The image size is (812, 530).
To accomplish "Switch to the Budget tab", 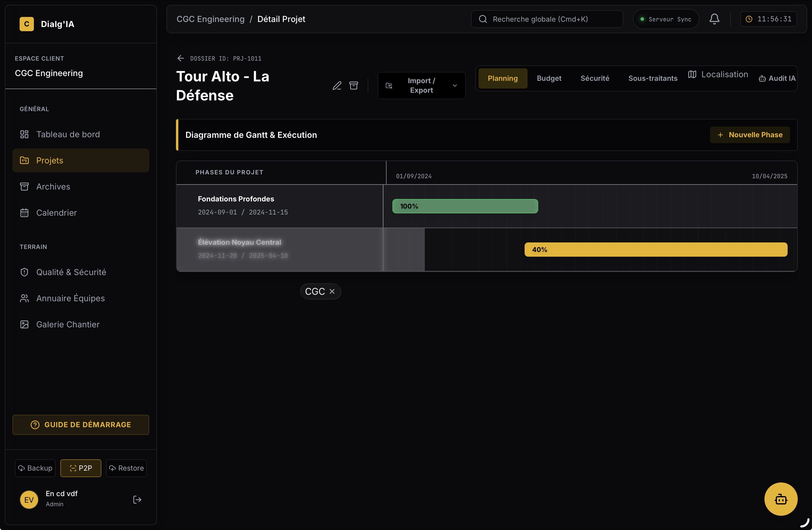I will [x=549, y=78].
